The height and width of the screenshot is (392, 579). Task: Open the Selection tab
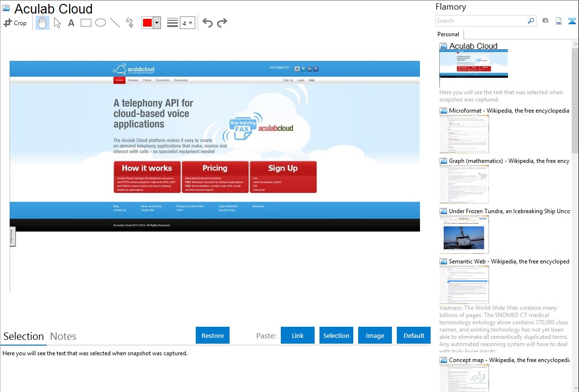(24, 336)
